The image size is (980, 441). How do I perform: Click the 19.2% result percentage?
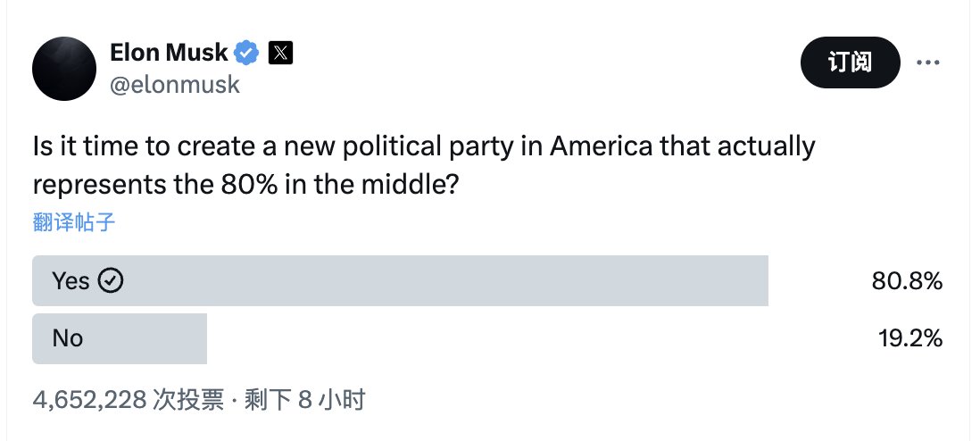tap(910, 339)
